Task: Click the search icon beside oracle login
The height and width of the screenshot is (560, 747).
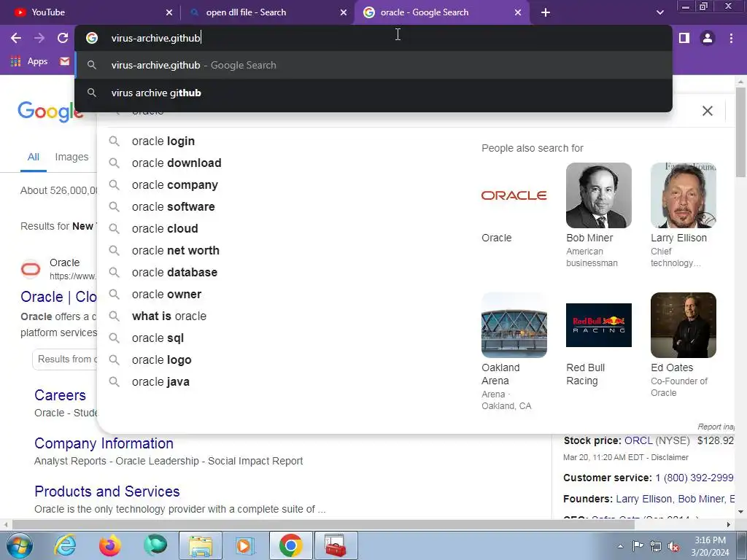Action: [x=114, y=141]
